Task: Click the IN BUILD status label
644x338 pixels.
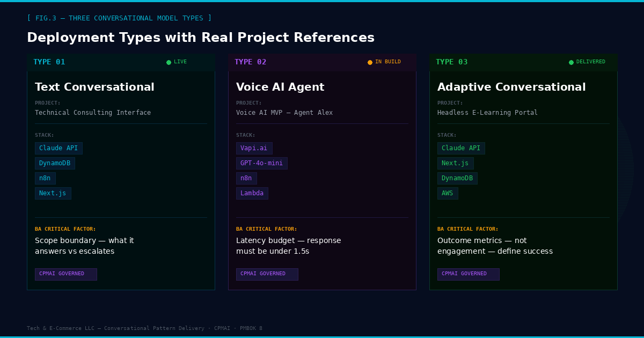Action: 388,62
